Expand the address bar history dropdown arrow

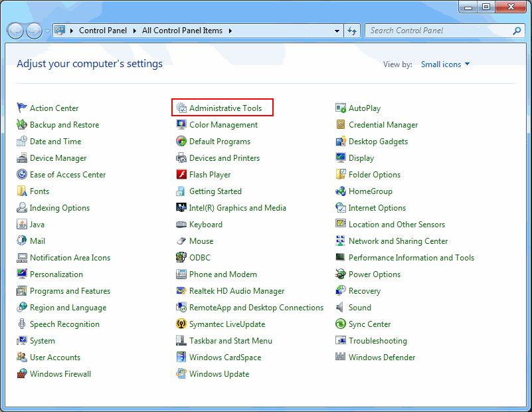(337, 31)
